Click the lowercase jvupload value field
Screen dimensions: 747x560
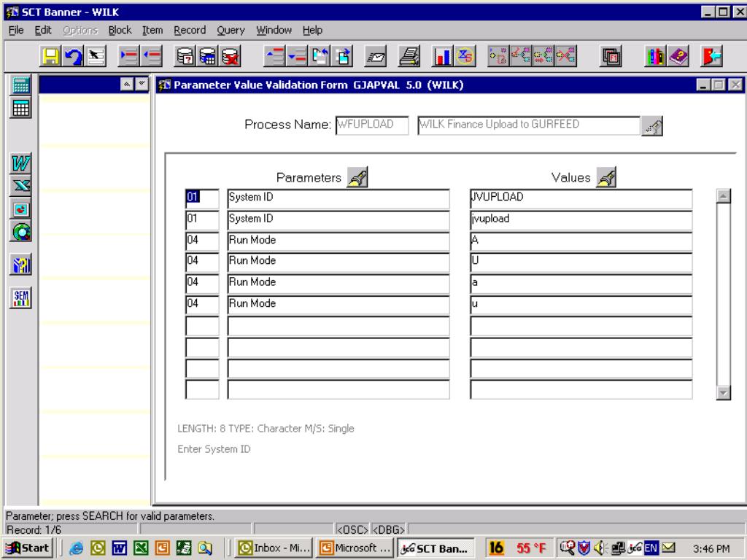pyautogui.click(x=581, y=220)
